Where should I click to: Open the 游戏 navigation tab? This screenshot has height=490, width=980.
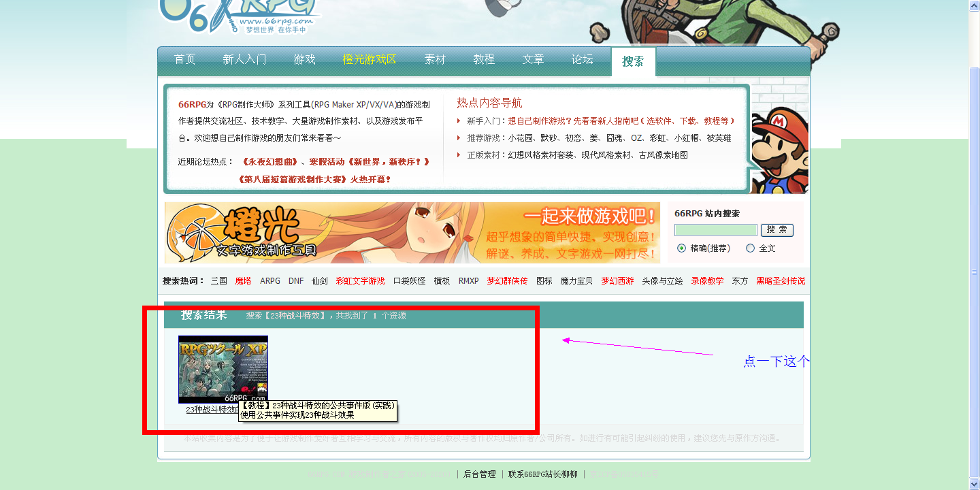pyautogui.click(x=305, y=59)
